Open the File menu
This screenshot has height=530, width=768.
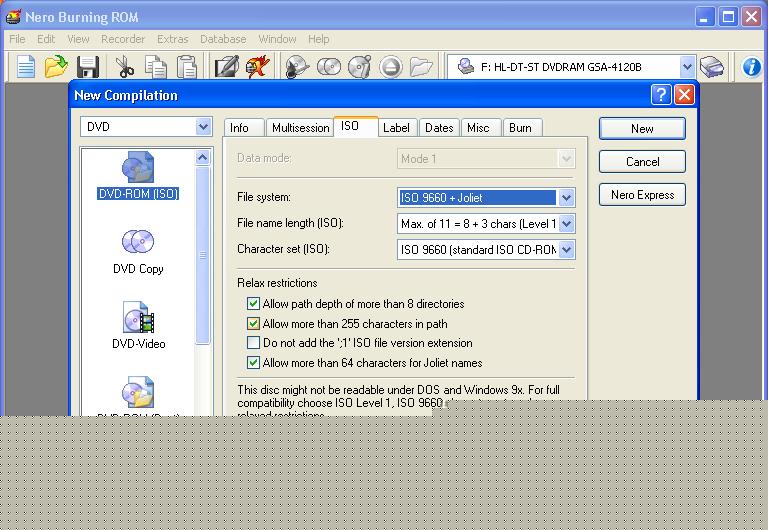click(17, 39)
